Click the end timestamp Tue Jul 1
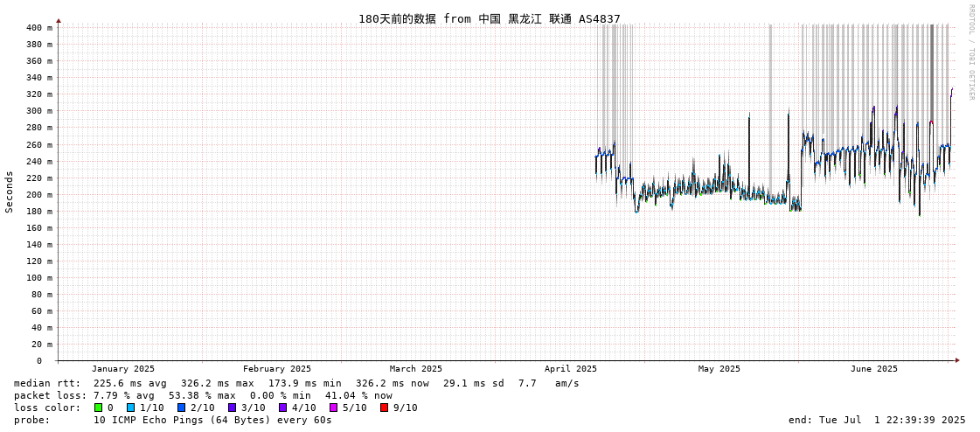980x432 pixels. pos(877,420)
